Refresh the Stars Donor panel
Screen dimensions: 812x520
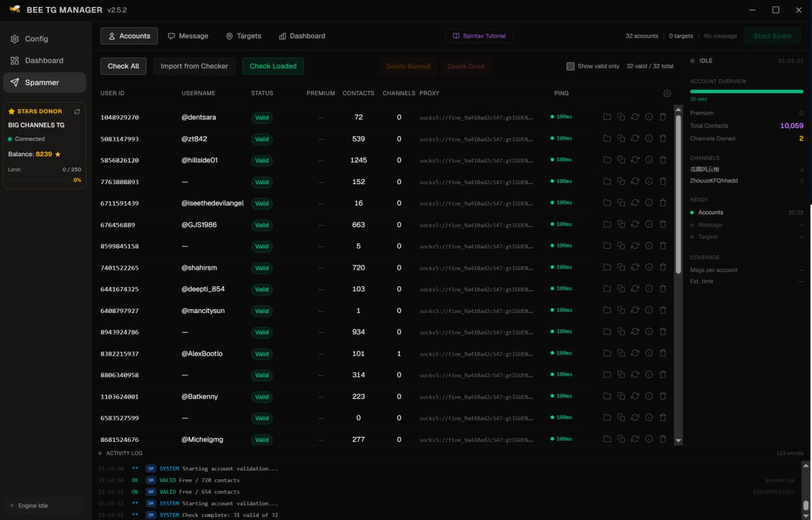[x=77, y=111]
